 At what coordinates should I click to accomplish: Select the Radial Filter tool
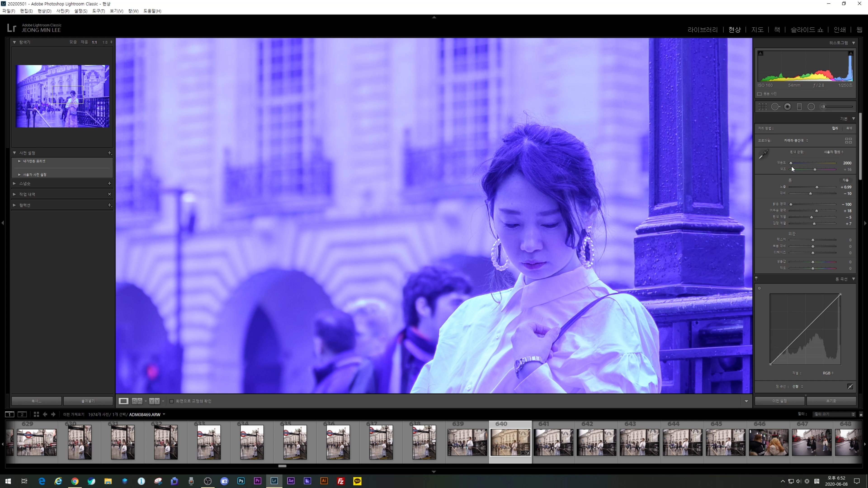[x=811, y=107]
